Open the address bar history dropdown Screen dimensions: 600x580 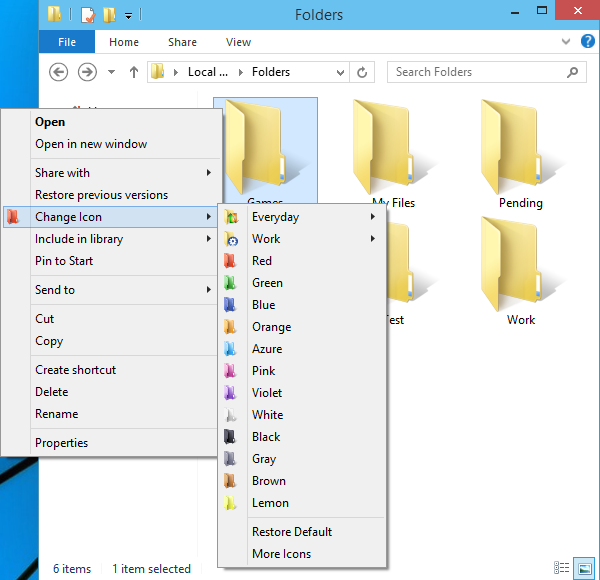[337, 72]
